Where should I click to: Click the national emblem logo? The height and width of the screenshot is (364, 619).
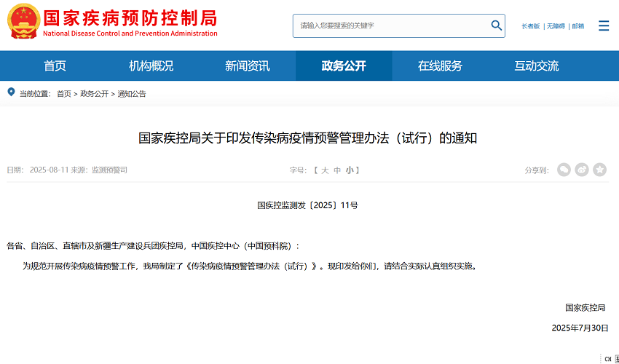click(23, 21)
